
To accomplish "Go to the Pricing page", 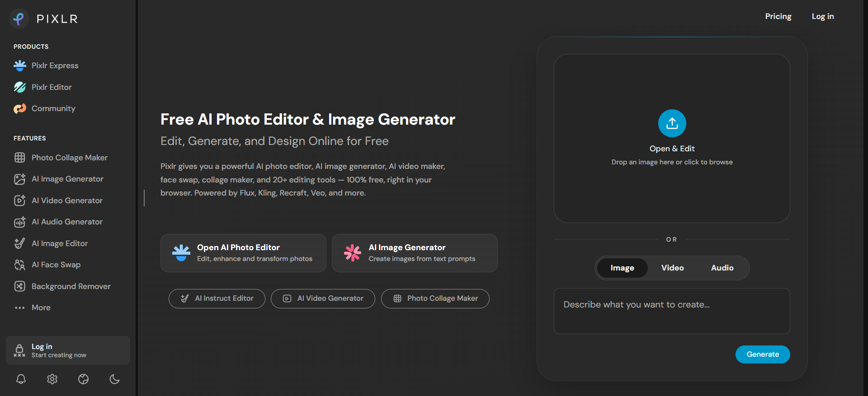I will point(778,16).
